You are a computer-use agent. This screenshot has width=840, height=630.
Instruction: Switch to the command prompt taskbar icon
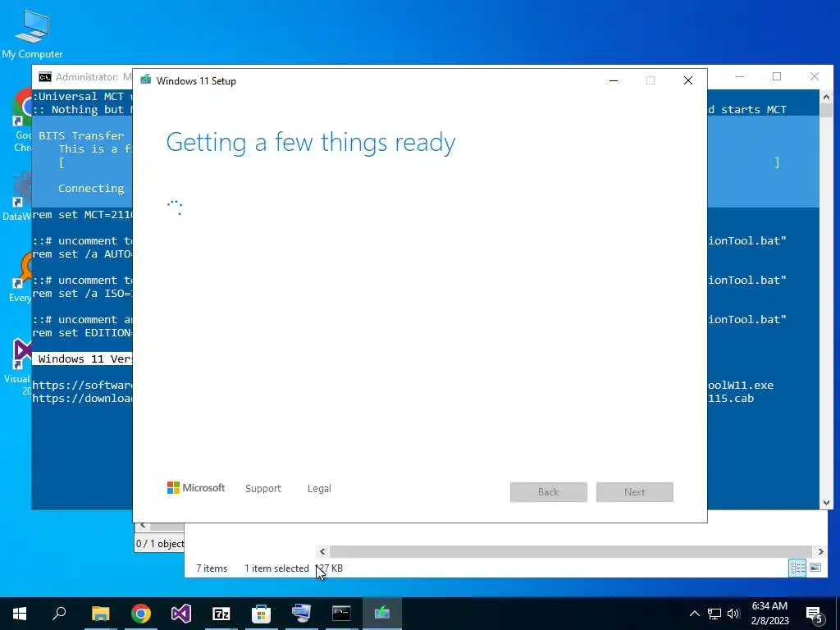pyautogui.click(x=341, y=614)
